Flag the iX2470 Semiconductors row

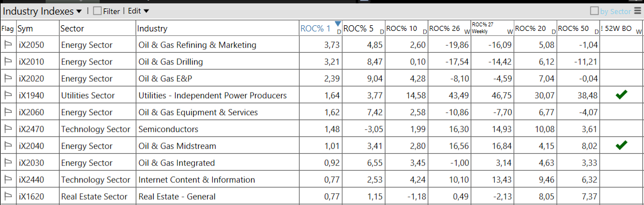coord(8,129)
